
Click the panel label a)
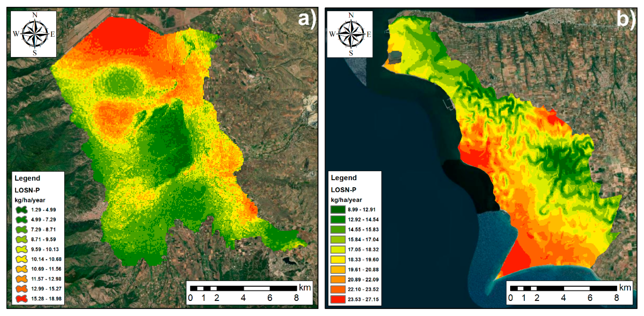(x=307, y=19)
